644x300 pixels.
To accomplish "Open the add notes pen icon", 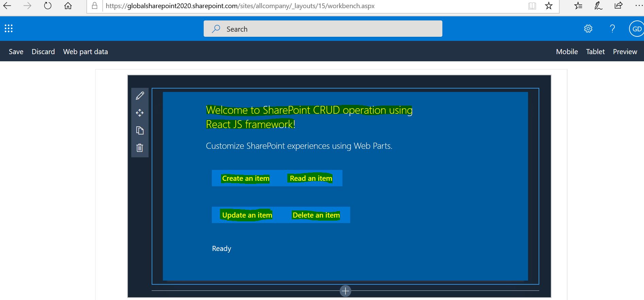I will (x=598, y=6).
